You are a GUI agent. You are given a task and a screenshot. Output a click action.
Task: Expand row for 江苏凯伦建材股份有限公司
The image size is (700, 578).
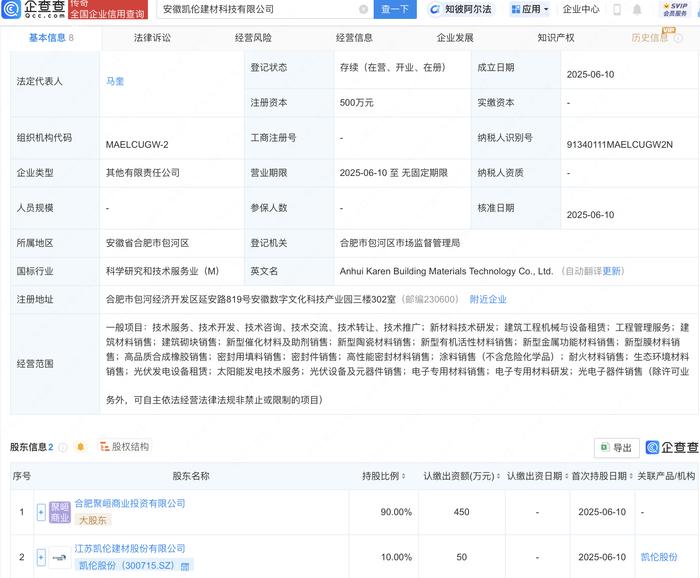tap(41, 557)
